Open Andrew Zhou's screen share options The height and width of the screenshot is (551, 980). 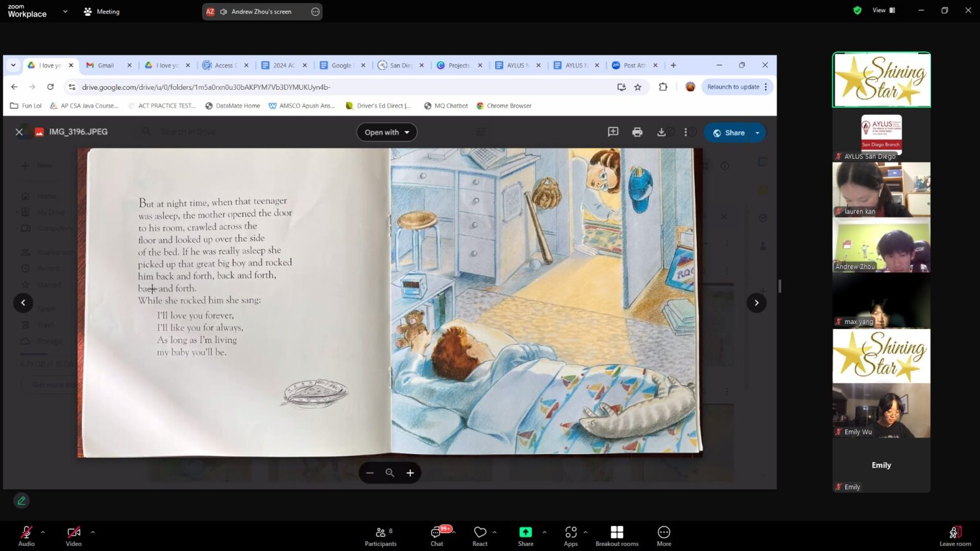(x=315, y=11)
